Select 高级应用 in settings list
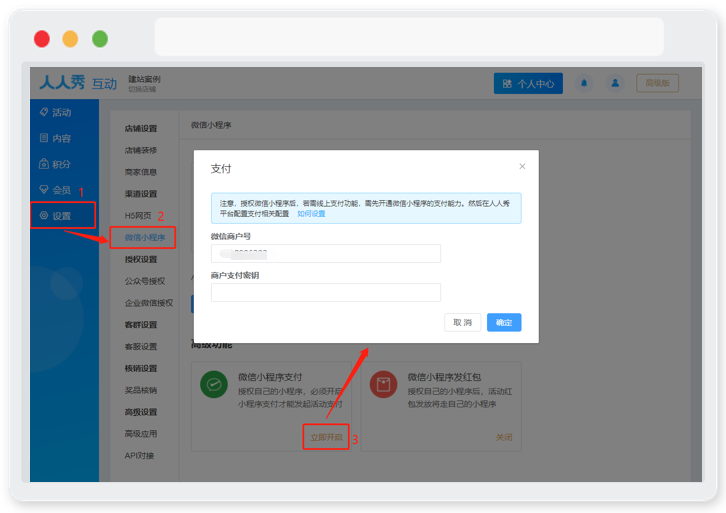This screenshot has width=726, height=513. pos(141,434)
